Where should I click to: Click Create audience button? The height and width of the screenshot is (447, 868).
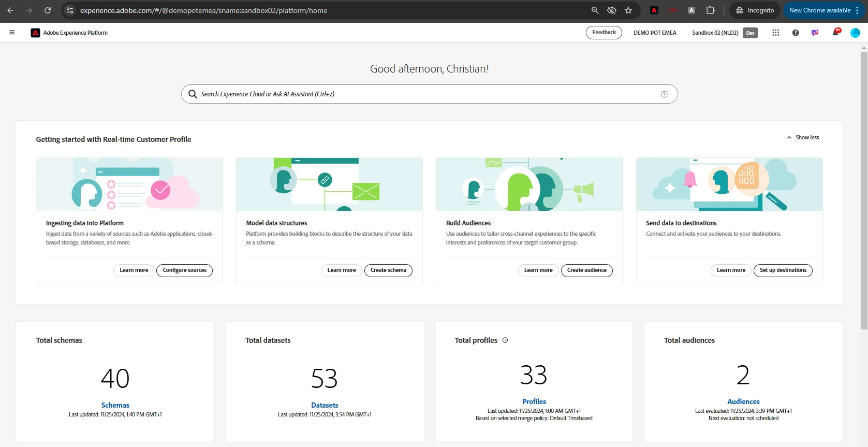(586, 270)
